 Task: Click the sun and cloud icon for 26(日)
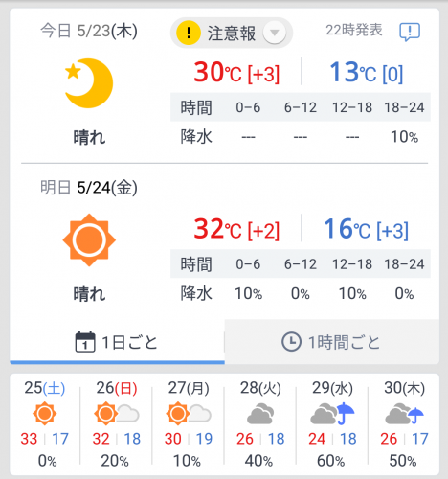[x=117, y=414]
